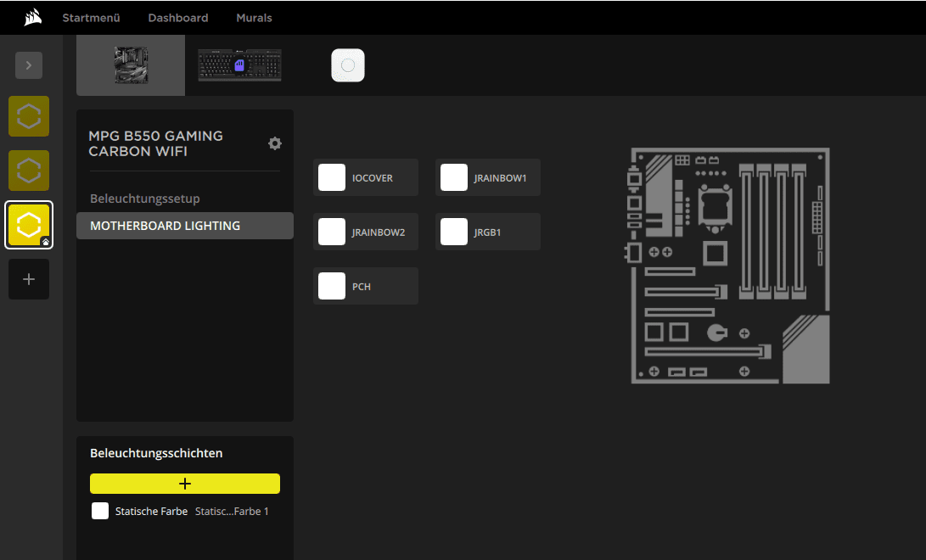Expand the sidebar with the chevron button
The width and height of the screenshot is (926, 560).
pos(28,65)
